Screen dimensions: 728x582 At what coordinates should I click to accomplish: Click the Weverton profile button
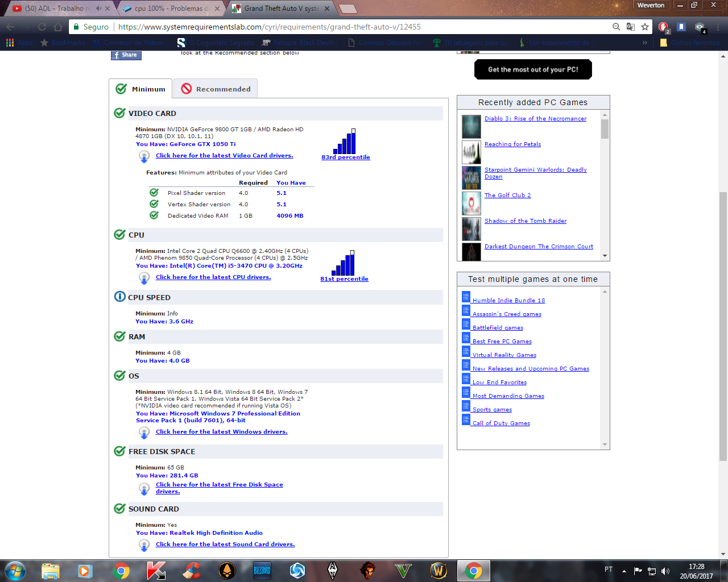[651, 5]
